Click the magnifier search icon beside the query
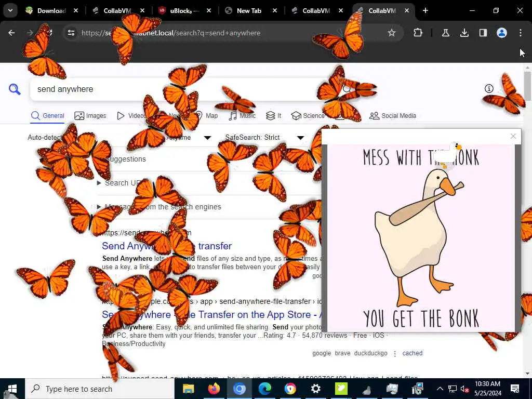The width and height of the screenshot is (532, 399). [15, 89]
